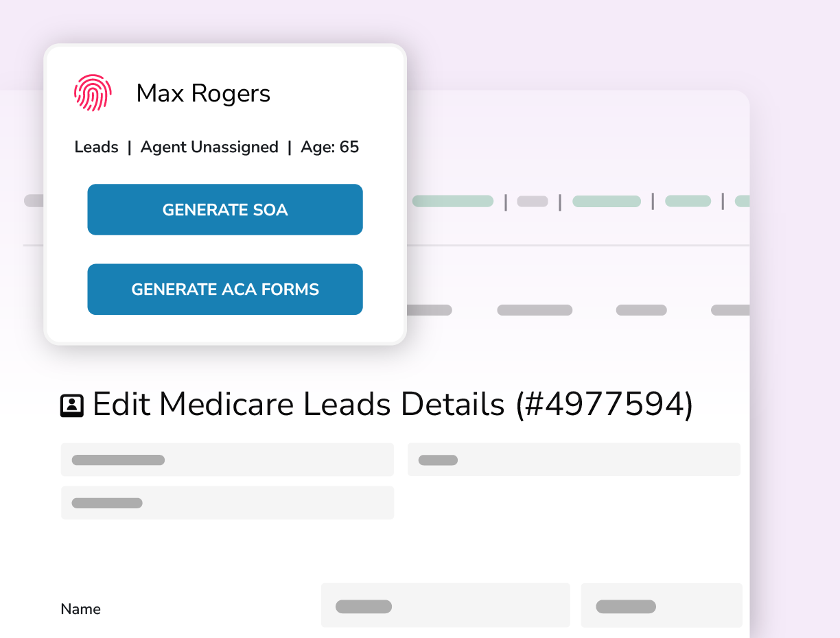The height and width of the screenshot is (638, 840).
Task: Click the Edit Medicare Leads Details heading
Action: click(x=393, y=404)
